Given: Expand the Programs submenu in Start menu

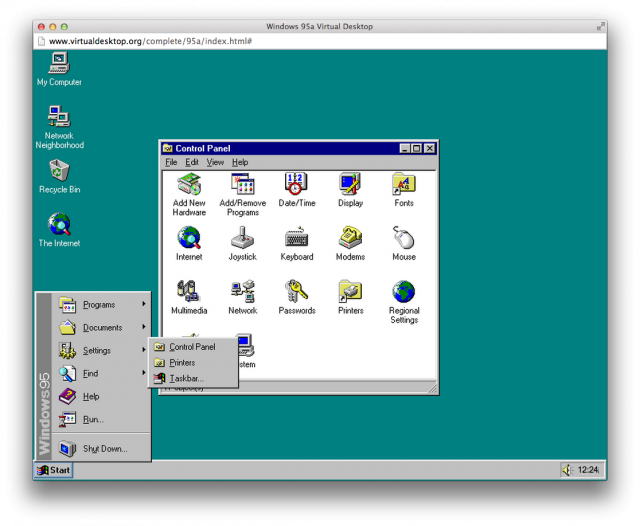Looking at the screenshot, I should click(x=100, y=305).
